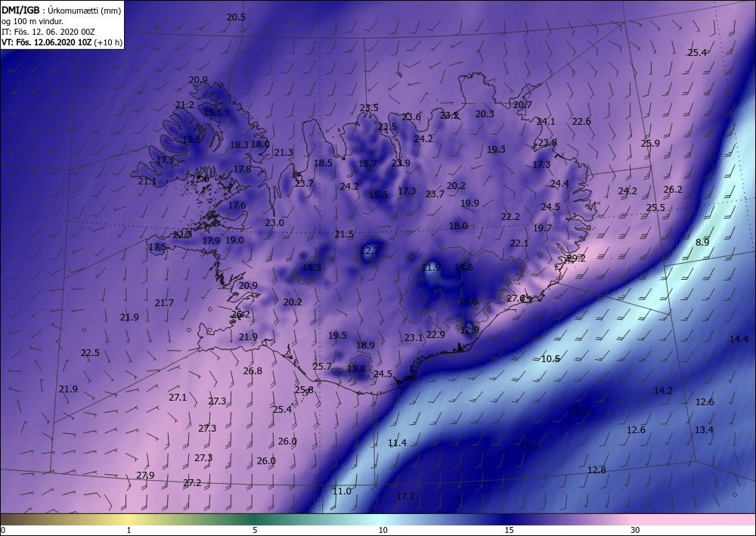Click the 18.3 value label

pyautogui.click(x=239, y=144)
